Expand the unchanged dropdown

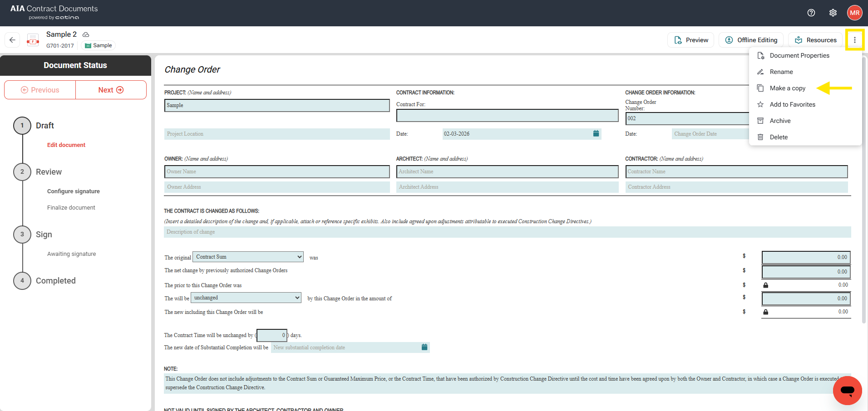point(246,298)
